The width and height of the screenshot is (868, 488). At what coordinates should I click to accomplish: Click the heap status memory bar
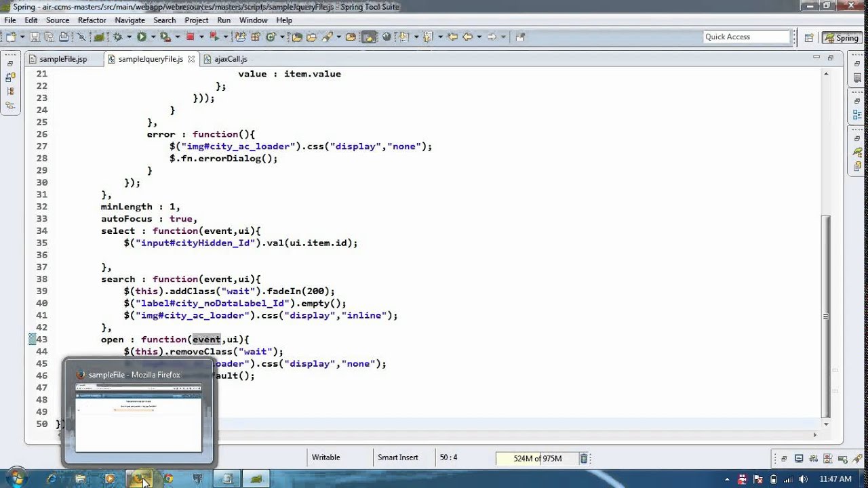click(x=537, y=458)
